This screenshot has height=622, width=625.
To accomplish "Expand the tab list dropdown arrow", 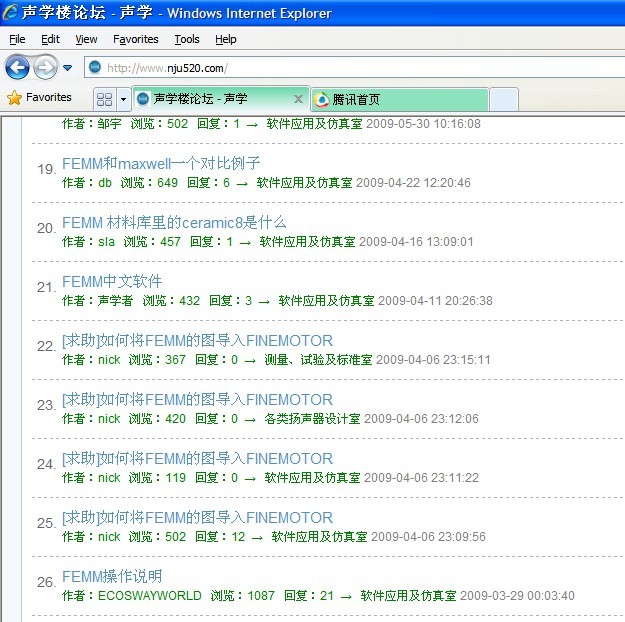I will click(123, 99).
